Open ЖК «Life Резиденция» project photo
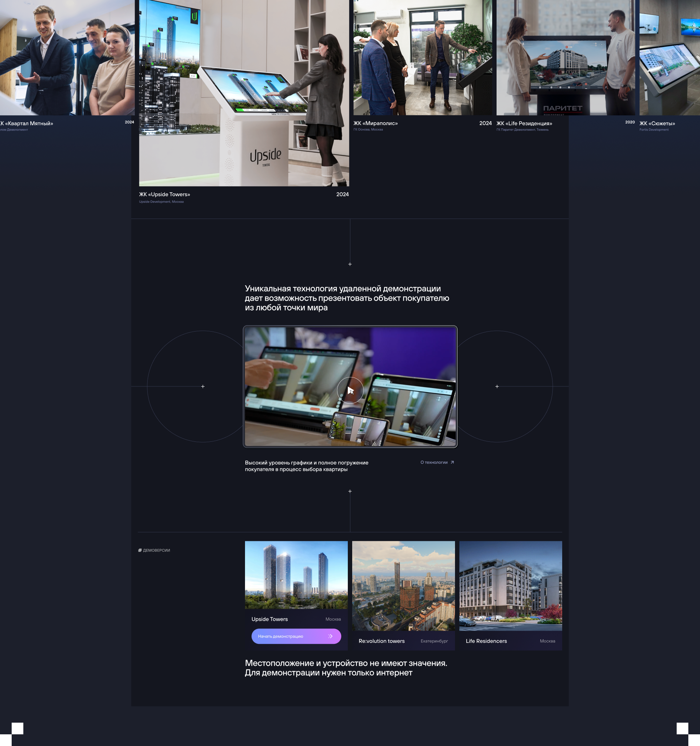This screenshot has height=746, width=700. [565, 57]
